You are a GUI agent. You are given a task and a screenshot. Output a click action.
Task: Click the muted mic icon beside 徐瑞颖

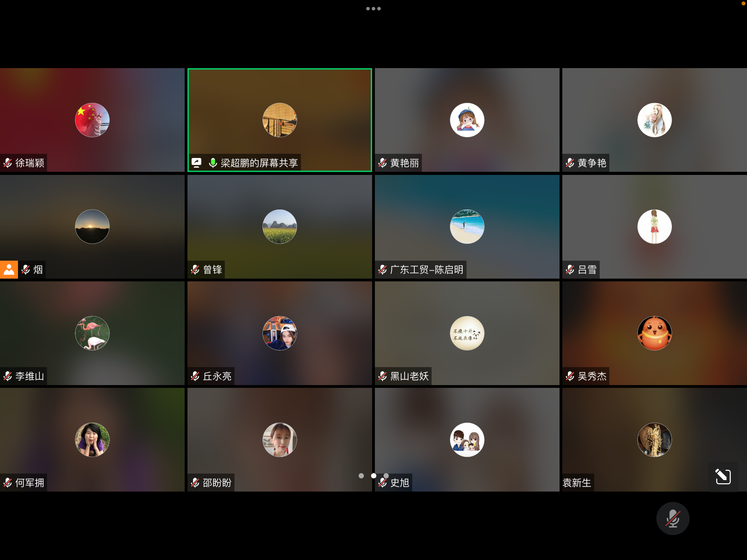(x=8, y=163)
